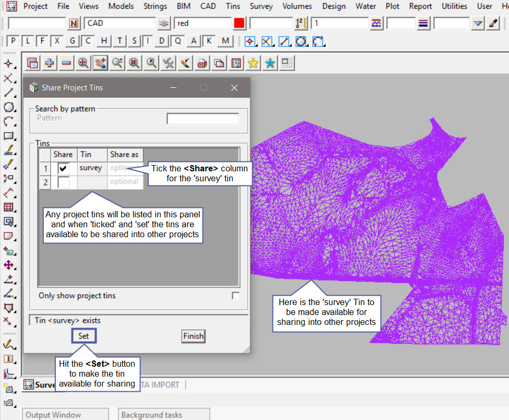This screenshot has width=509, height=420.
Task: Tick the Share checkbox in row 2
Action: point(63,182)
